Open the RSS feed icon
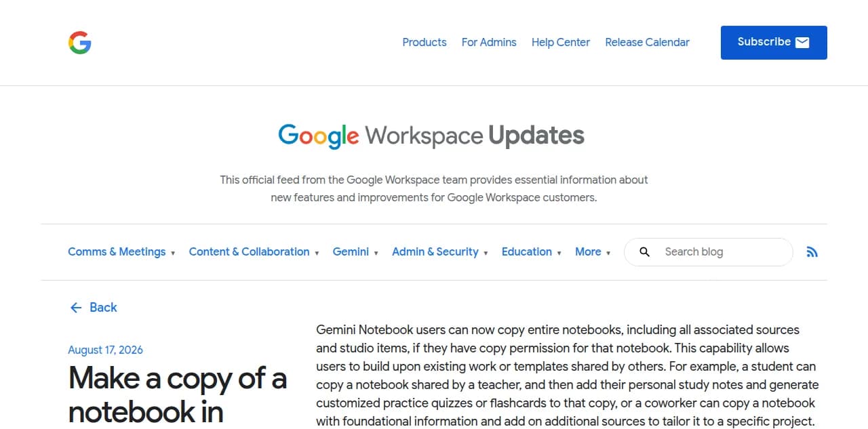 pyautogui.click(x=812, y=252)
